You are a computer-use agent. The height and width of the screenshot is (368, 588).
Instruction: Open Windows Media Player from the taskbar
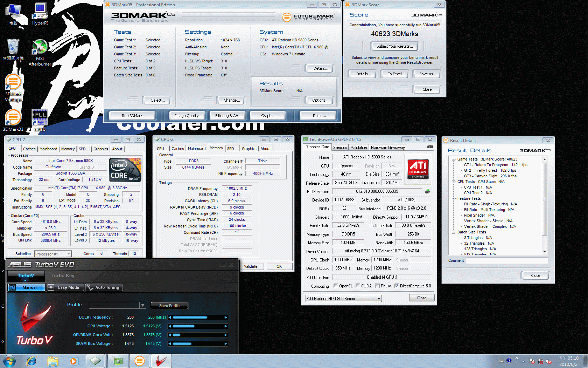73,361
